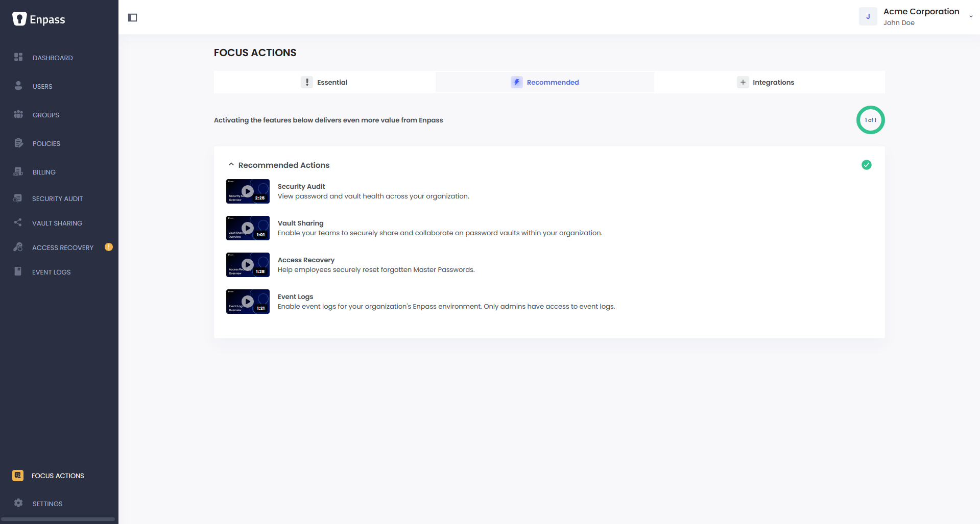Open the Groups section

coord(46,115)
